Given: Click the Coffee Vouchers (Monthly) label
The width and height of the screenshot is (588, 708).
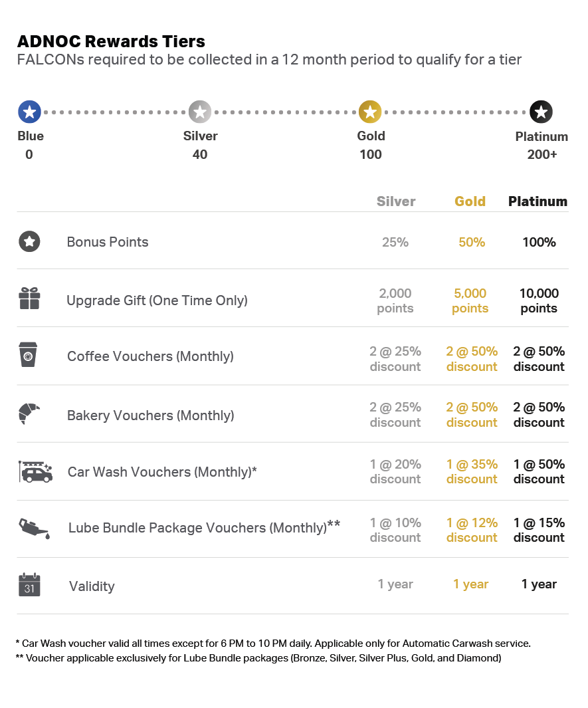Looking at the screenshot, I should (150, 356).
